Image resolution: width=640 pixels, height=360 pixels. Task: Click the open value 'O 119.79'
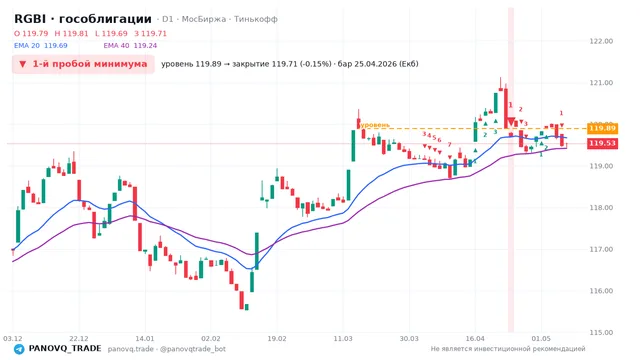(x=31, y=33)
